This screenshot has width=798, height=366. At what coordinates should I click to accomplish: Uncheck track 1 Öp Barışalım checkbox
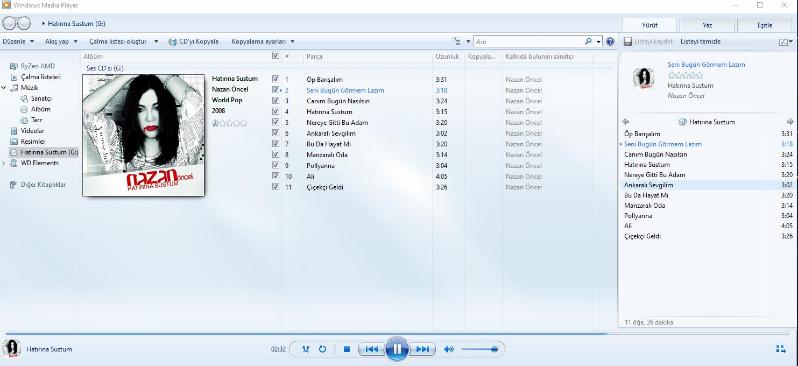pos(275,79)
